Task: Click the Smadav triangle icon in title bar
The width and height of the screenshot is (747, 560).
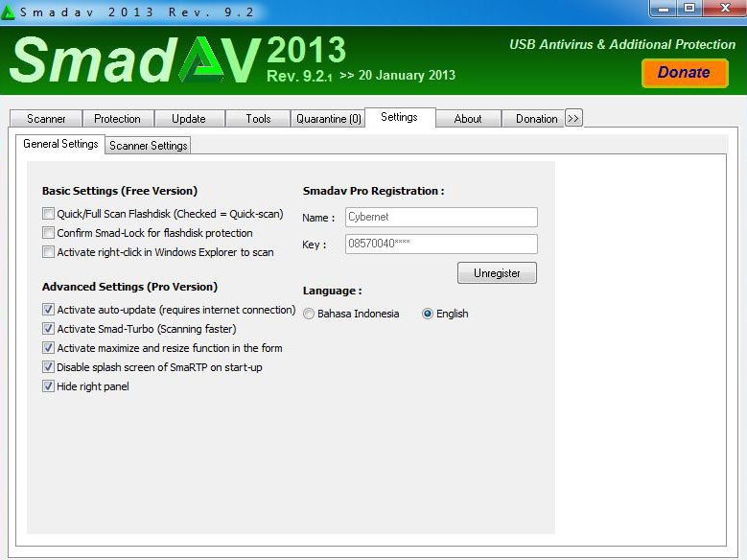Action: (x=7, y=12)
